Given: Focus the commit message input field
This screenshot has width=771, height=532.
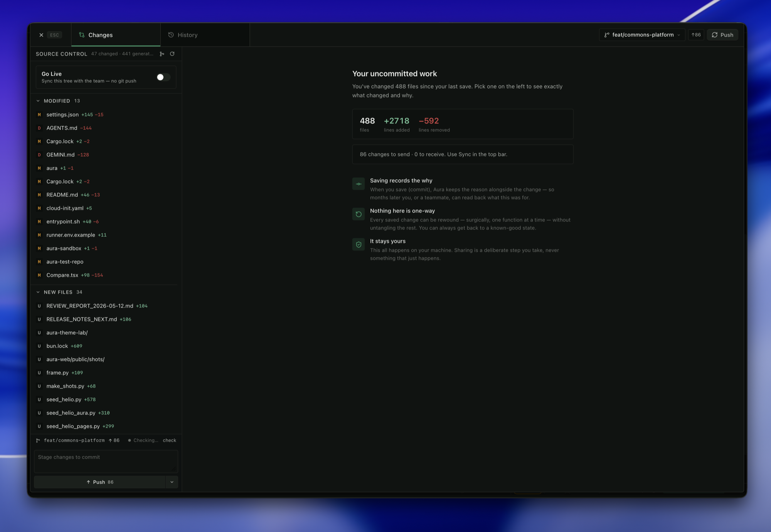Looking at the screenshot, I should pos(106,461).
